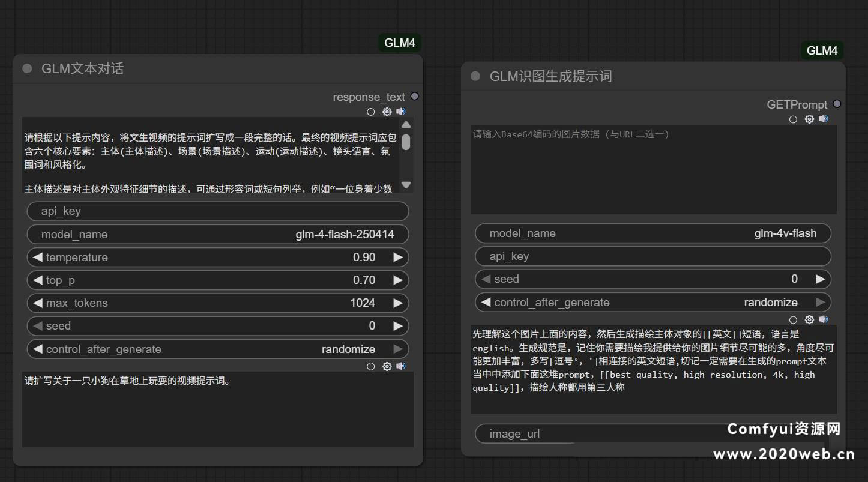
Task: Select previous control_after_generate option in the GLM识图生成提示词 node
Action: pyautogui.click(x=486, y=302)
